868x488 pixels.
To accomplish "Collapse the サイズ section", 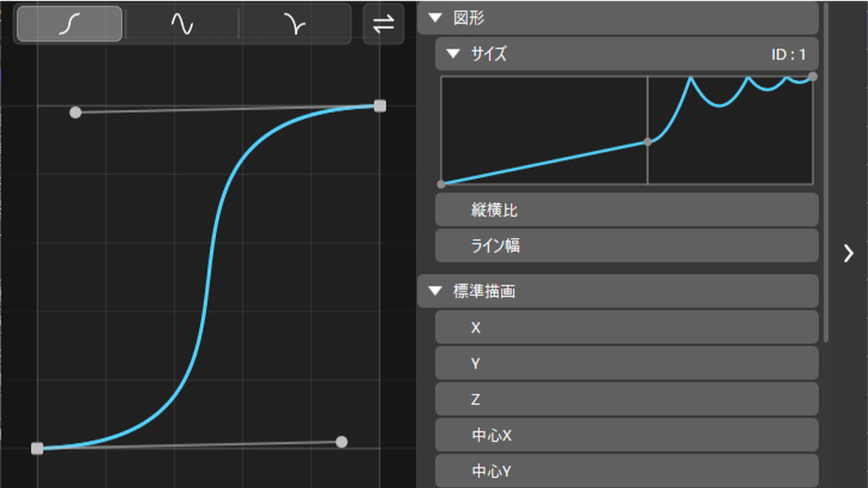I will (452, 54).
